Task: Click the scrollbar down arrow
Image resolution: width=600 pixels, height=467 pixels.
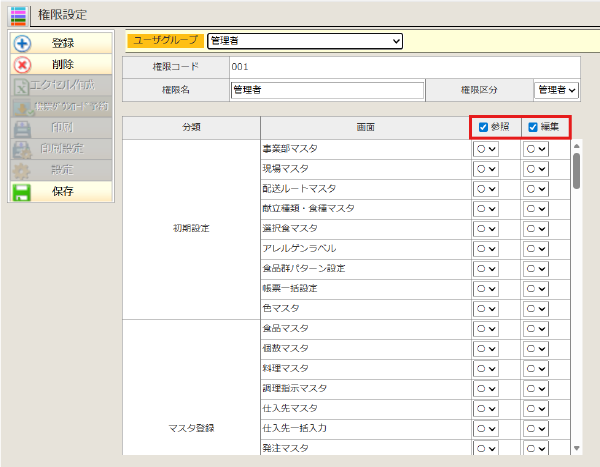Action: [x=577, y=448]
